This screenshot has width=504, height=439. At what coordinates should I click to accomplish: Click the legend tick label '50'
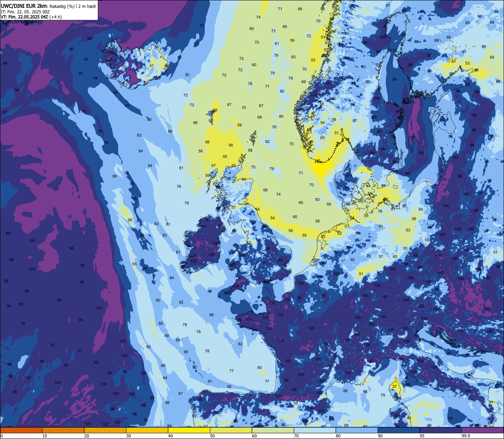pyautogui.click(x=212, y=436)
